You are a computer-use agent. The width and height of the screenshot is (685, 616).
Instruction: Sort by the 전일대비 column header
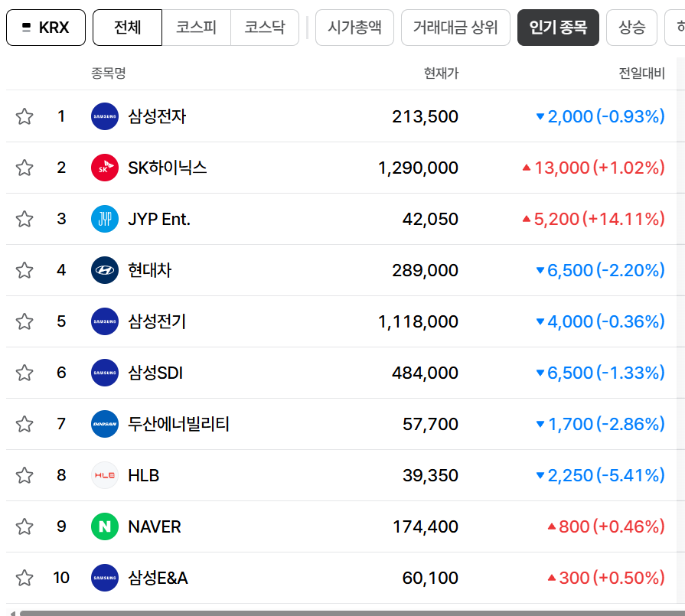641,73
